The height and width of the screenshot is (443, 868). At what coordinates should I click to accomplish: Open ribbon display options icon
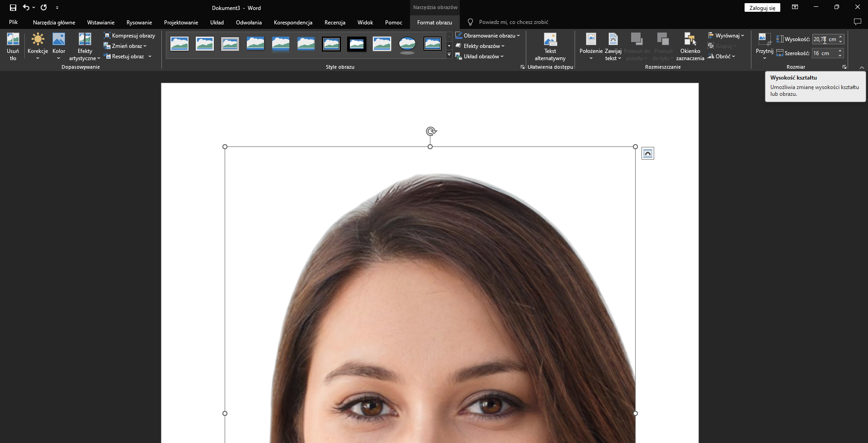click(x=795, y=7)
